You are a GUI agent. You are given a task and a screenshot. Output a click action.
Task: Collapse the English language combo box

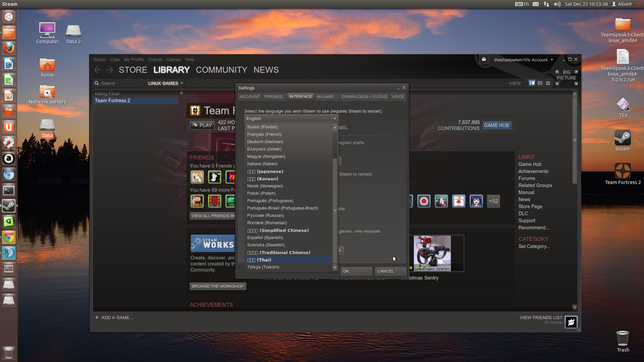334,119
